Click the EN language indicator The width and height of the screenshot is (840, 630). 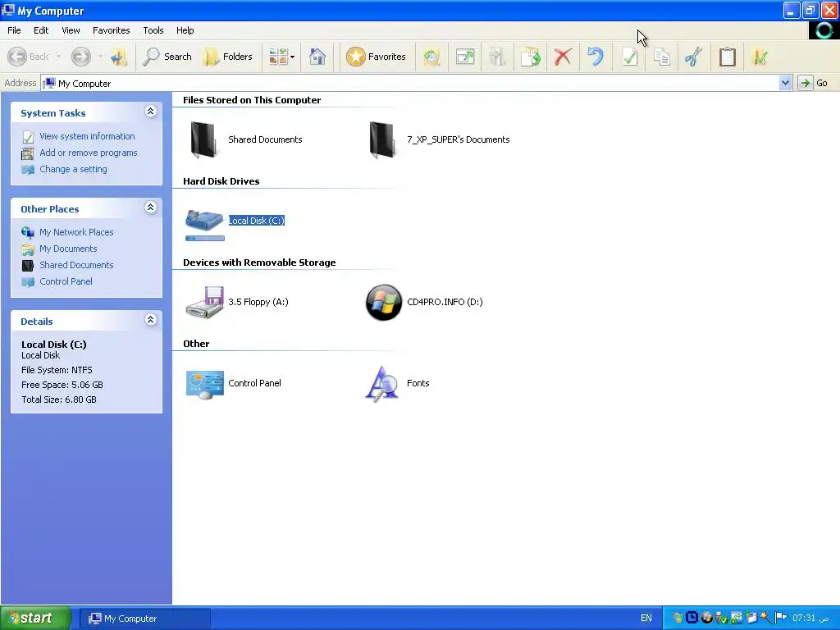pos(646,619)
